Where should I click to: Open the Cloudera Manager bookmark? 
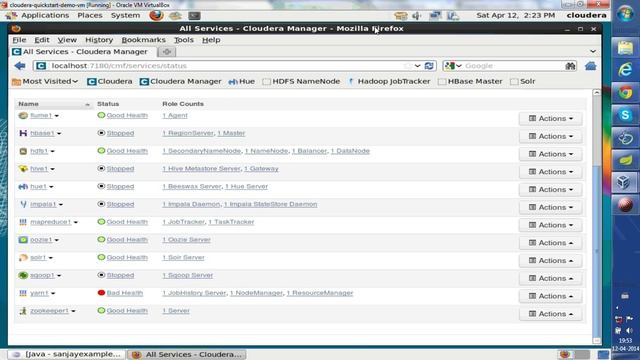click(x=180, y=82)
